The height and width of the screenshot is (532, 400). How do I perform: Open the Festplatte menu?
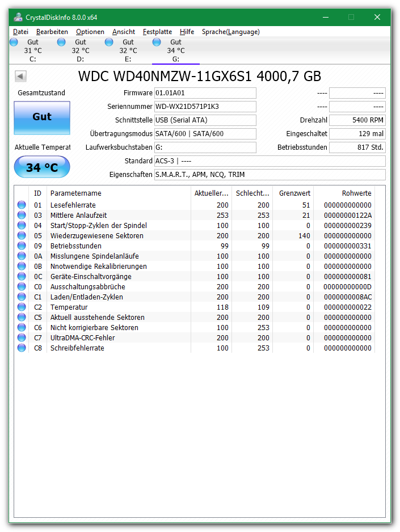157,32
